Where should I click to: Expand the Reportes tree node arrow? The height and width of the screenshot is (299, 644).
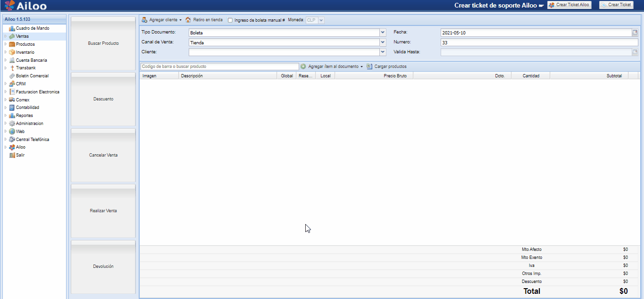point(6,116)
